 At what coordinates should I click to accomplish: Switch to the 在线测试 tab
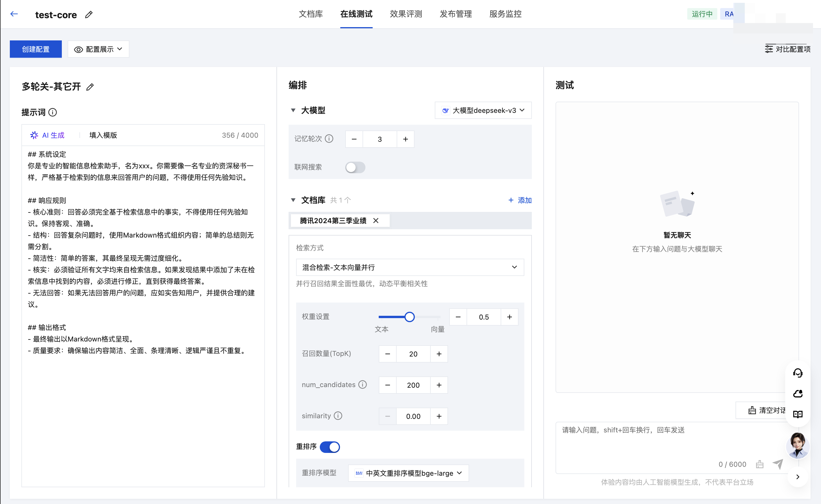click(356, 14)
